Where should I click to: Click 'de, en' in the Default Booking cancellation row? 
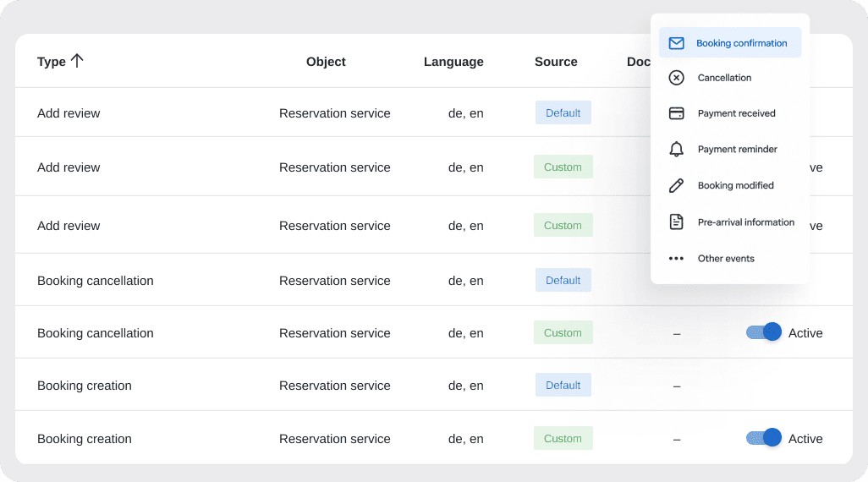(465, 281)
